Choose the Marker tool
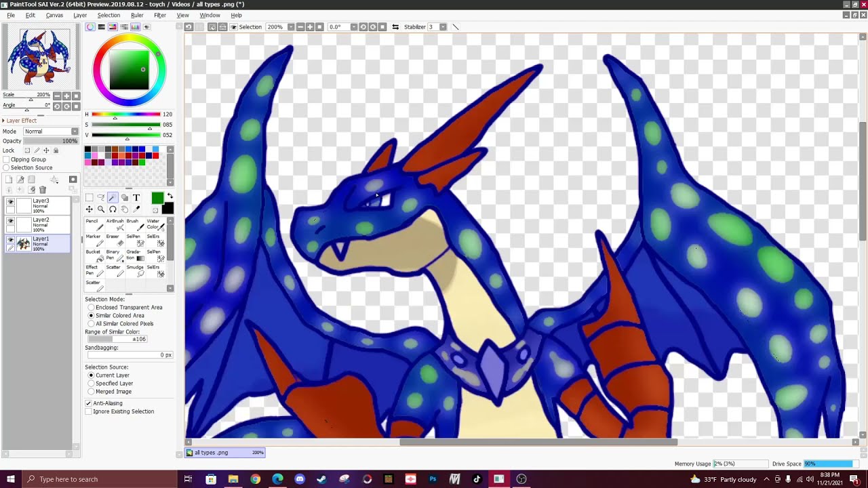This screenshot has height=488, width=868. (x=94, y=241)
